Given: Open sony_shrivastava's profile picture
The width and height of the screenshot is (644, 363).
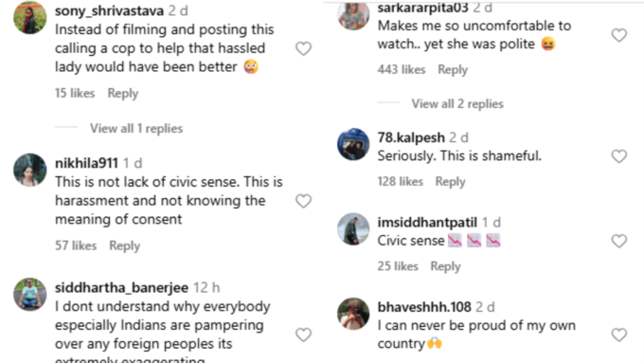Looking at the screenshot, I should (x=30, y=18).
